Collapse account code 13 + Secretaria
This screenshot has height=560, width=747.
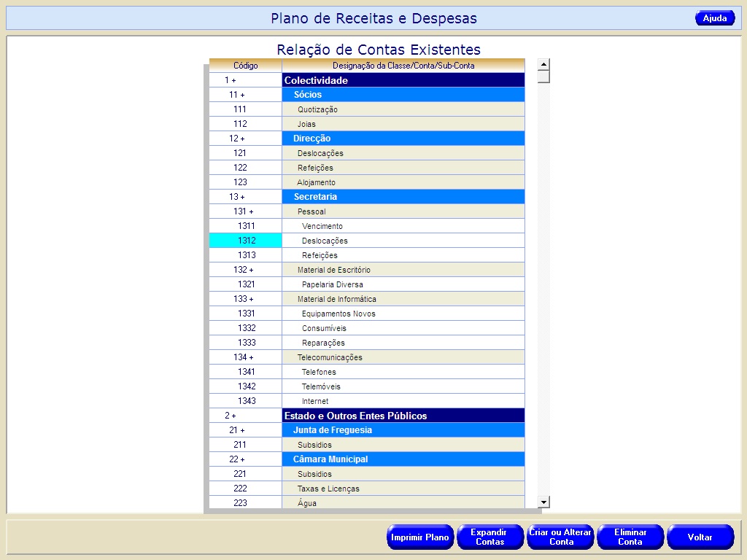[236, 197]
